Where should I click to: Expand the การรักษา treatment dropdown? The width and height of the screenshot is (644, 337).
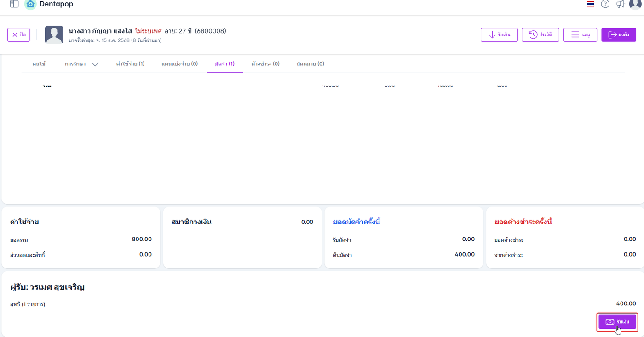coord(82,64)
